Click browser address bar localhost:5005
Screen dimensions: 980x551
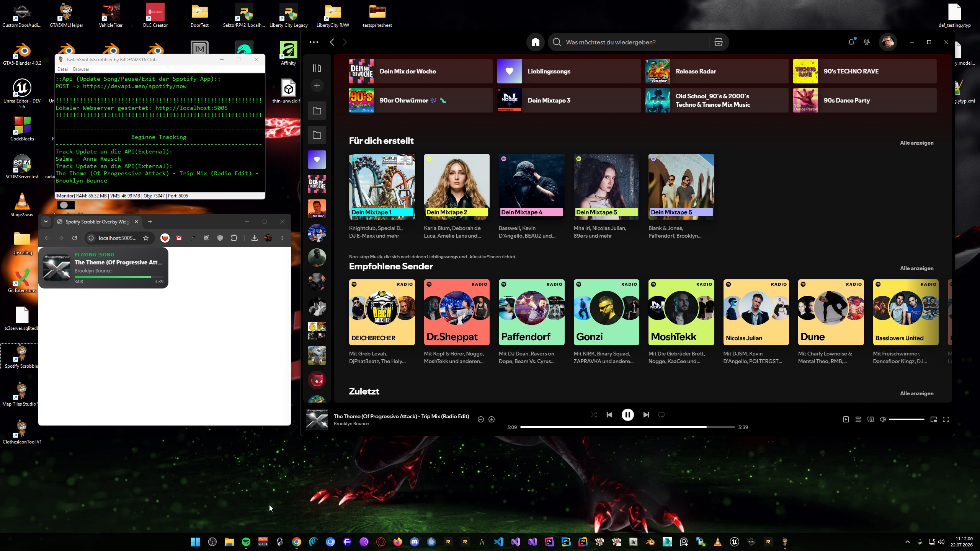117,238
